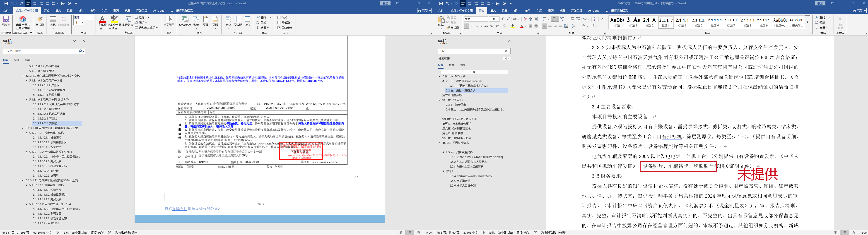
Task: Switch to 页面 tab in left navigation pane
Action: (x=17, y=60)
